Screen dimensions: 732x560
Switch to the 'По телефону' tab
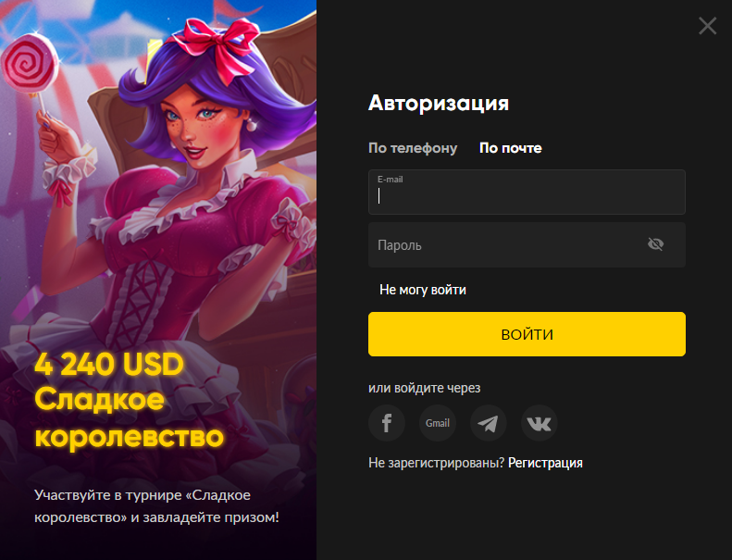pos(413,148)
